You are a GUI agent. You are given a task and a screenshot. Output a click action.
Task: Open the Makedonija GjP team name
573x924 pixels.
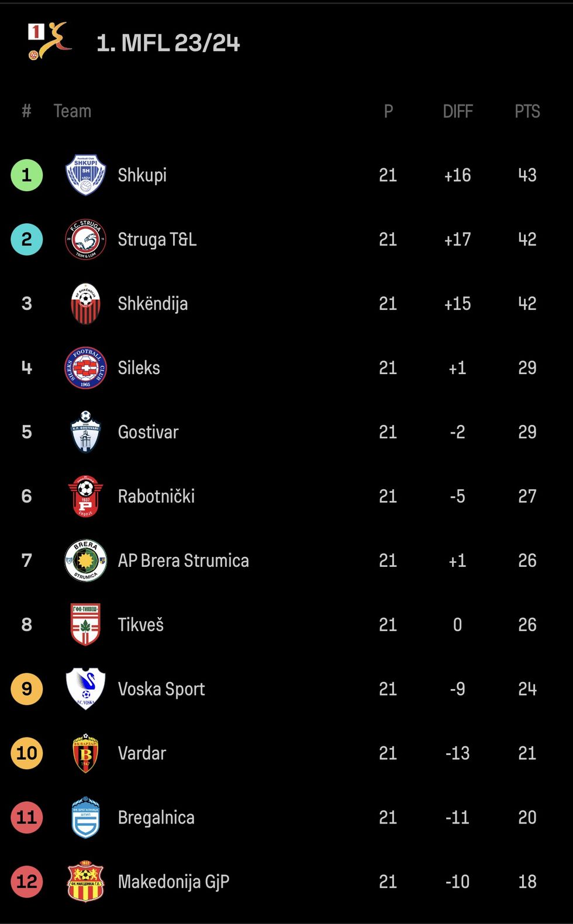[173, 881]
